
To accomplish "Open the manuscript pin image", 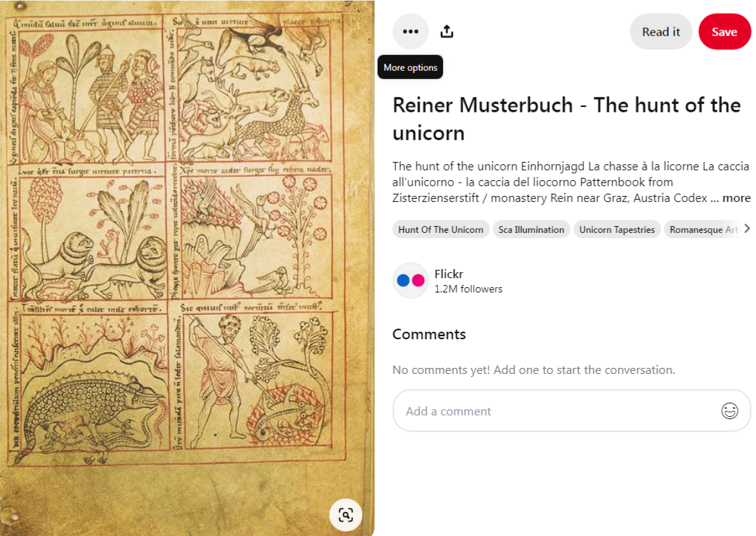I will 187,268.
